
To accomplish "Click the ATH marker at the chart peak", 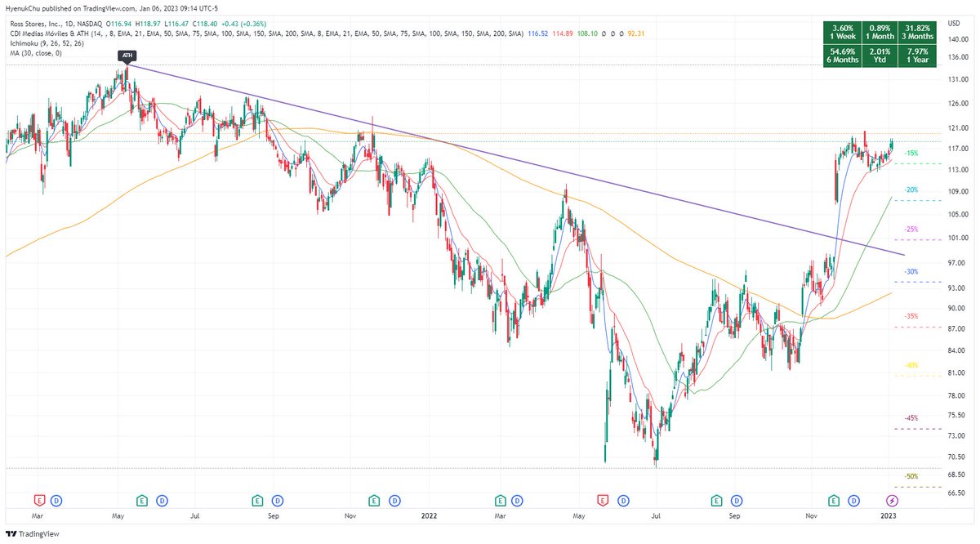I will point(127,56).
